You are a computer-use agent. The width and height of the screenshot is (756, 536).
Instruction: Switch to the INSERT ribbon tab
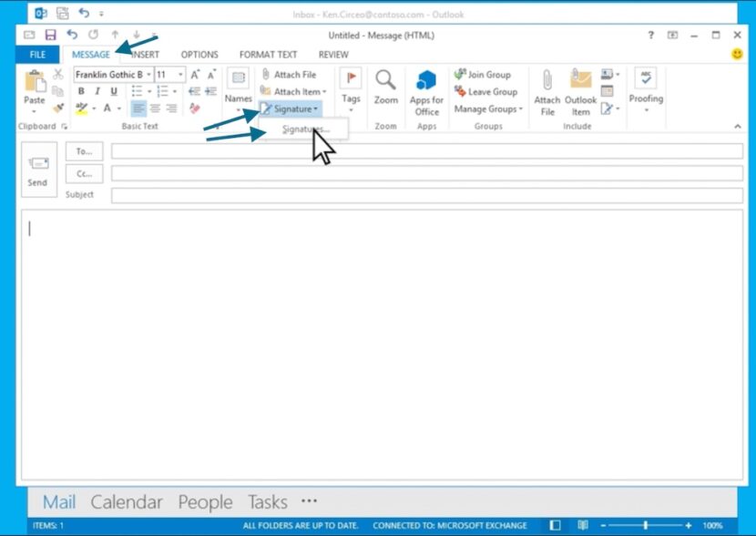pos(143,55)
